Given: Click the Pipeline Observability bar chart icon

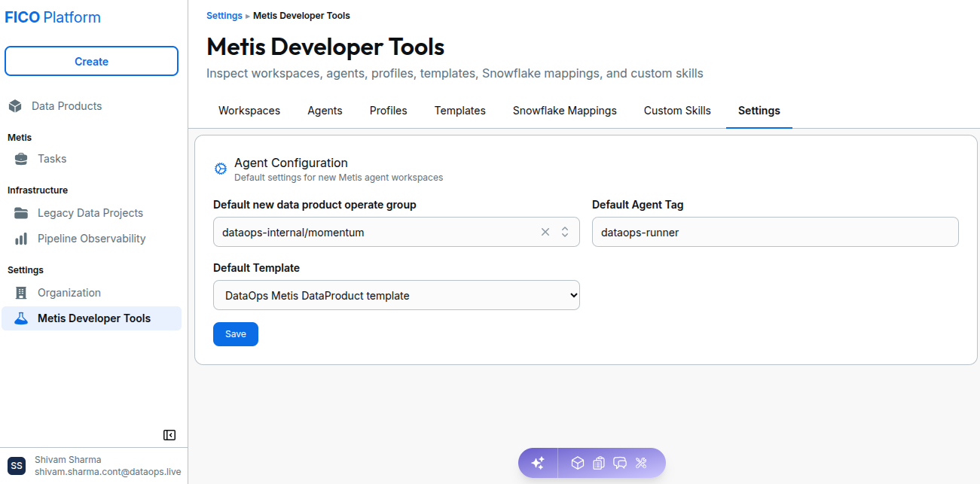Looking at the screenshot, I should click(21, 239).
